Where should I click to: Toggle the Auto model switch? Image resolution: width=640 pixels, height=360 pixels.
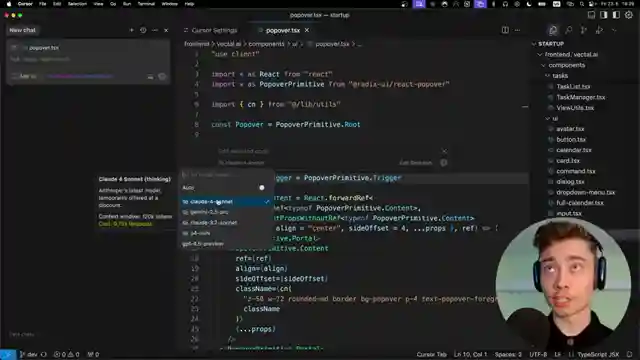pyautogui.click(x=262, y=188)
